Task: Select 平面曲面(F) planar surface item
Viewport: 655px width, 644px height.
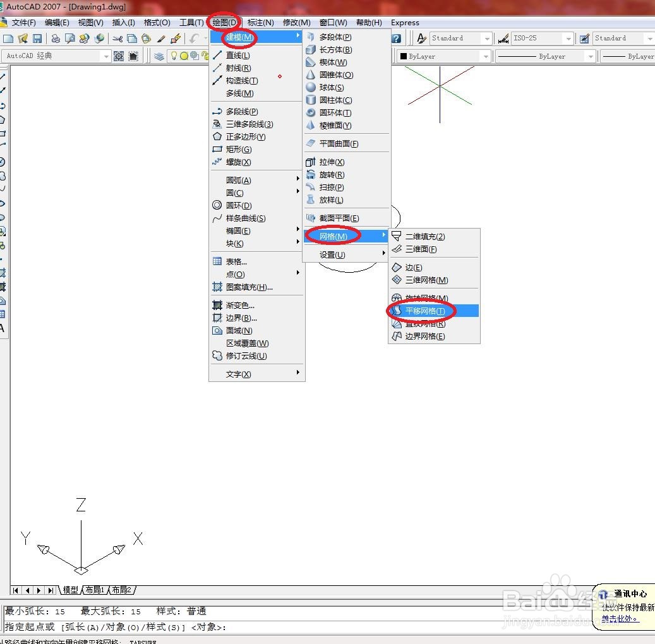Action: pyautogui.click(x=346, y=144)
